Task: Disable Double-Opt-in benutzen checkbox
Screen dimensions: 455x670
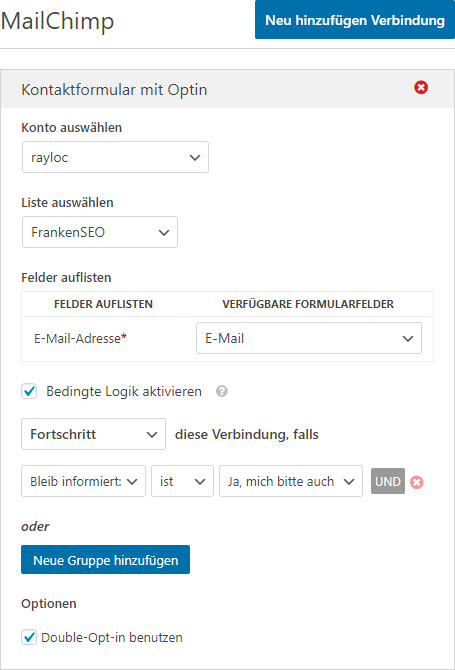Action: point(29,637)
